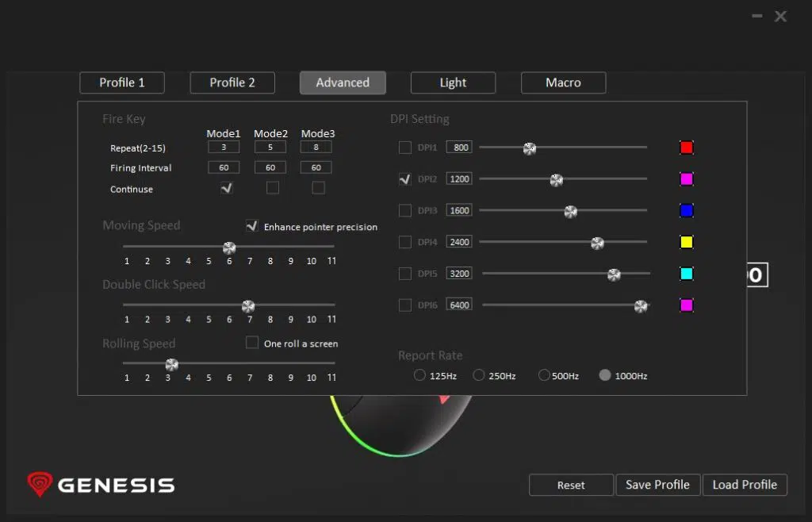Choose the 125Hz report rate
Screen dimensions: 812x522
(419, 375)
